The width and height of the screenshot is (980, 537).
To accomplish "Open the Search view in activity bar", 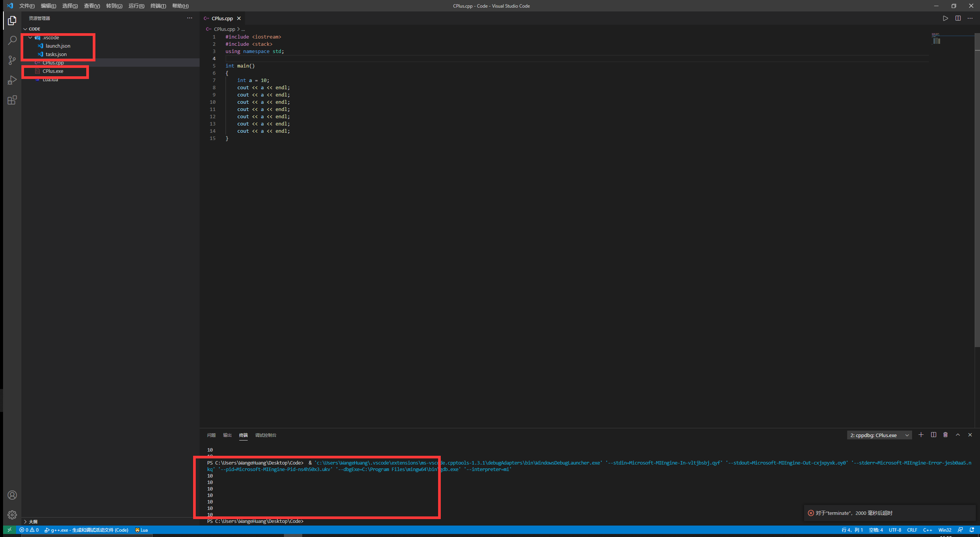I will [x=12, y=40].
